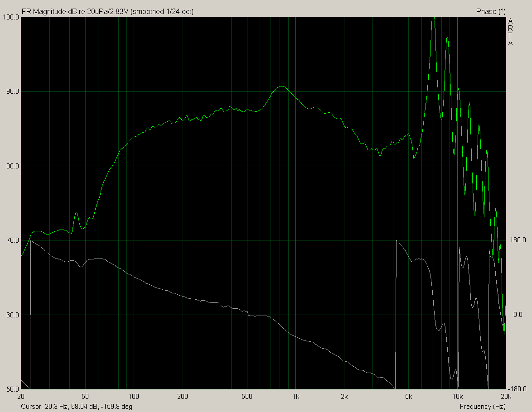Click the 100.0 dB axis value
This screenshot has width=532, height=412.
(x=10, y=17)
